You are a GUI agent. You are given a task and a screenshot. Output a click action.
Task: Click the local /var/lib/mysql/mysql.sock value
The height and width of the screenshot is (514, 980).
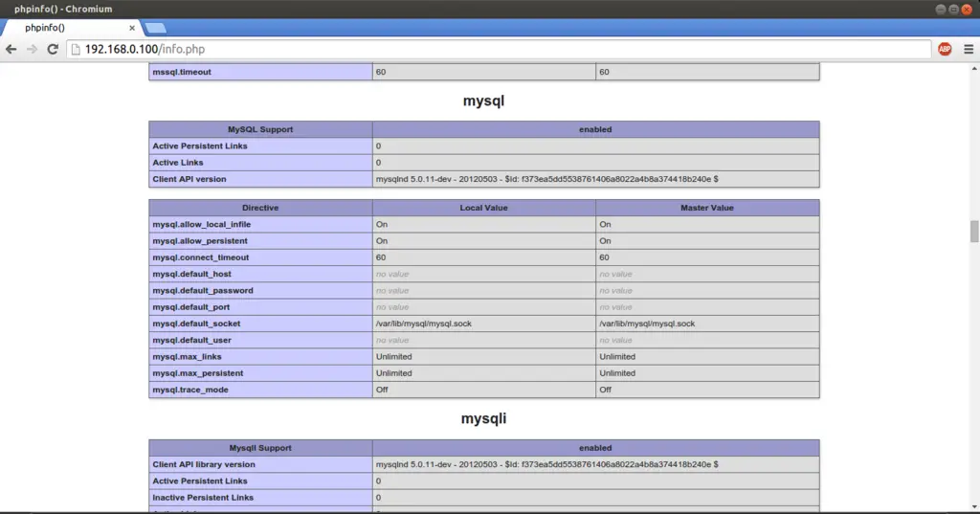tap(424, 324)
